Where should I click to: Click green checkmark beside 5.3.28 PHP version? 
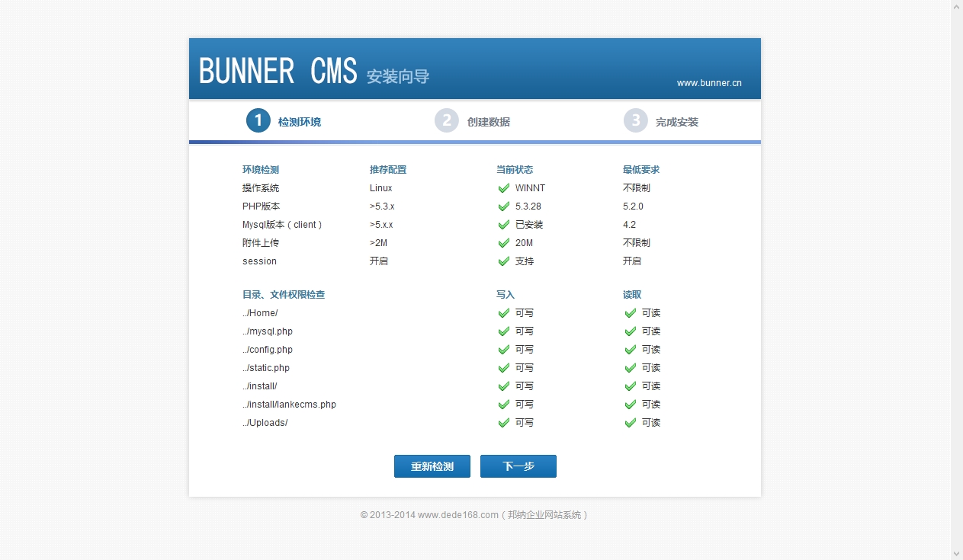503,206
